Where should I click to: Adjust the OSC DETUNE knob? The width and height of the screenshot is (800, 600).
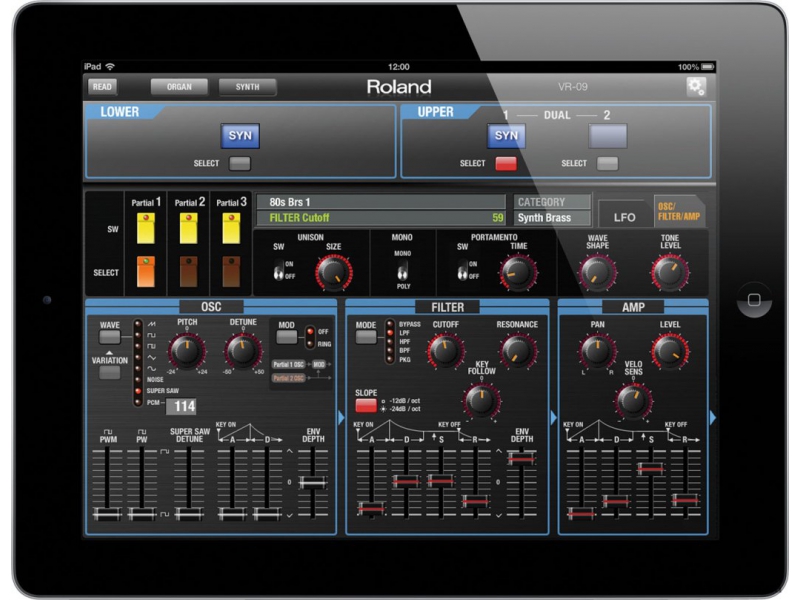pyautogui.click(x=243, y=352)
